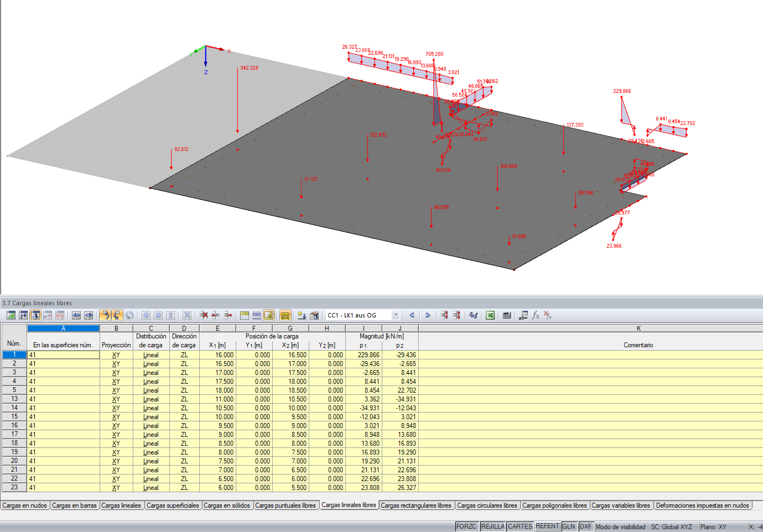Toggle the DXF background layer mode
Screen dimensions: 763x532
585,526
